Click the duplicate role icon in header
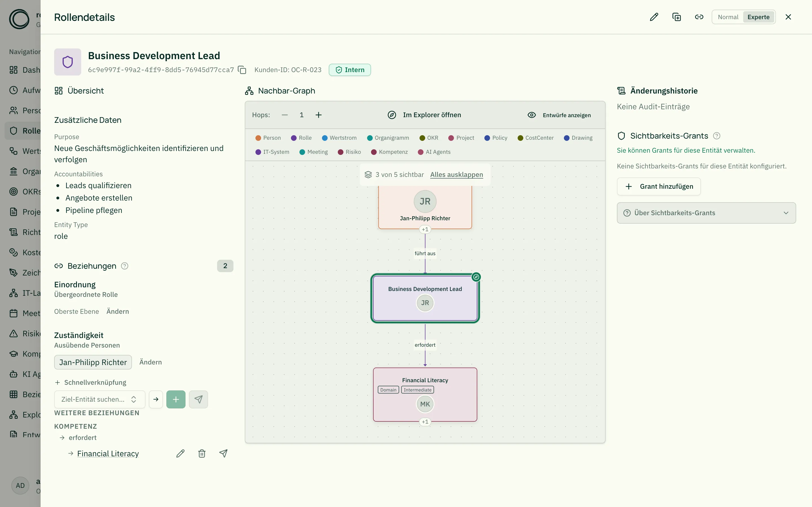The width and height of the screenshot is (812, 507). (676, 17)
